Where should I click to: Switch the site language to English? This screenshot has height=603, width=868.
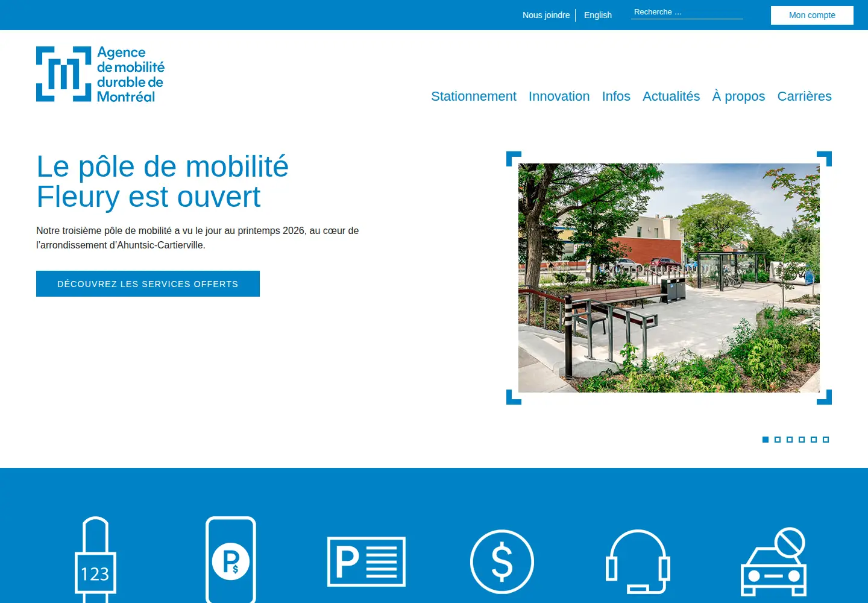tap(598, 15)
